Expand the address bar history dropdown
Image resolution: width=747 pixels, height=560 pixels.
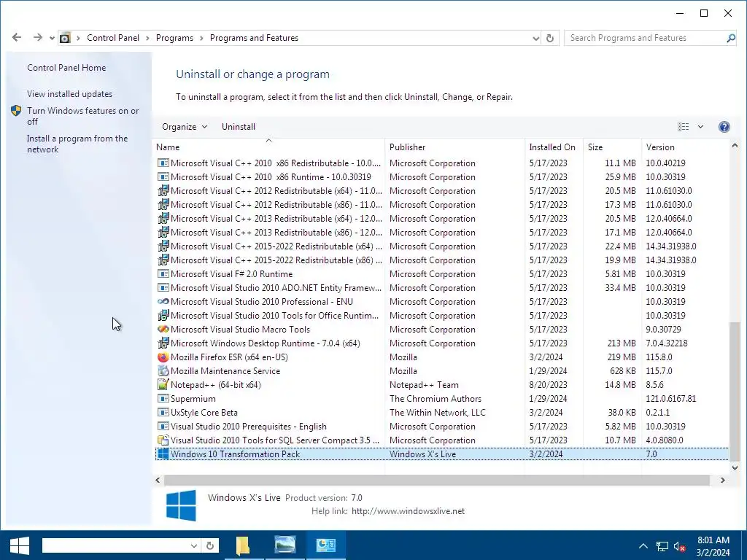[535, 38]
